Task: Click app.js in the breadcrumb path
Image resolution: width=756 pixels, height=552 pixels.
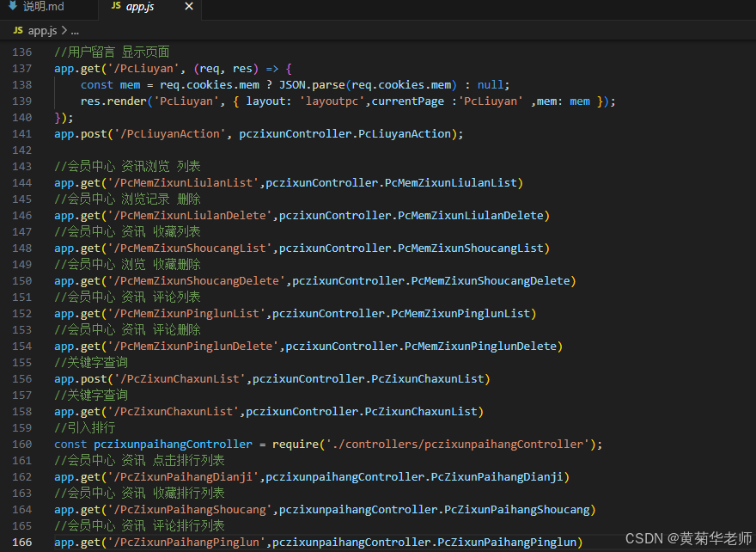Action: pyautogui.click(x=42, y=31)
